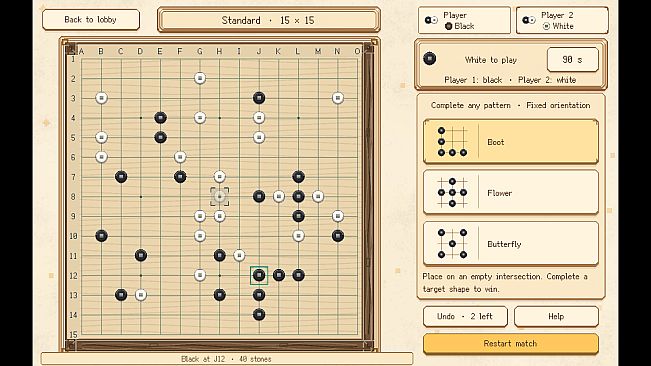Viewport: 651px width, 366px height.
Task: Place a stone at highlighted H8 intersection
Action: click(x=220, y=196)
